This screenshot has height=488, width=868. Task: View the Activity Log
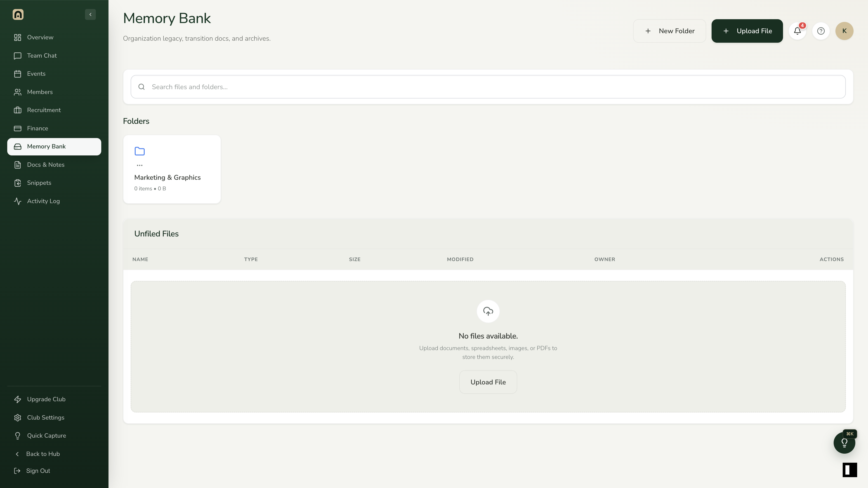54,201
